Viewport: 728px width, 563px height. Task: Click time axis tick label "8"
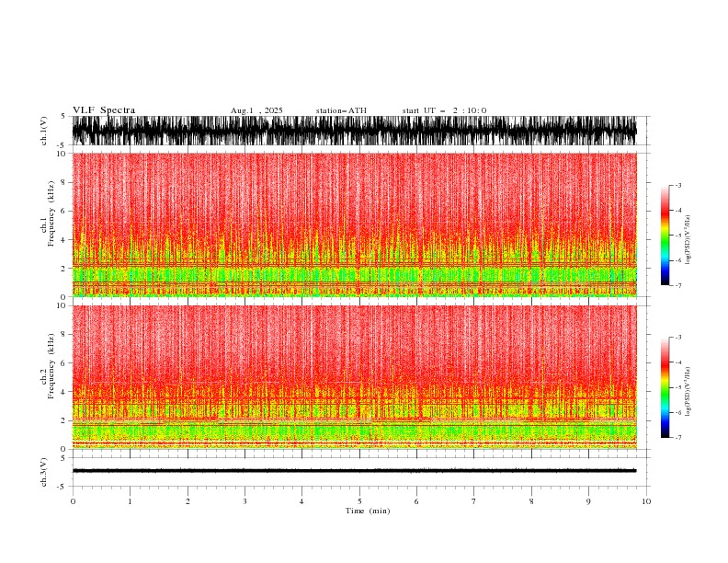[x=531, y=501]
